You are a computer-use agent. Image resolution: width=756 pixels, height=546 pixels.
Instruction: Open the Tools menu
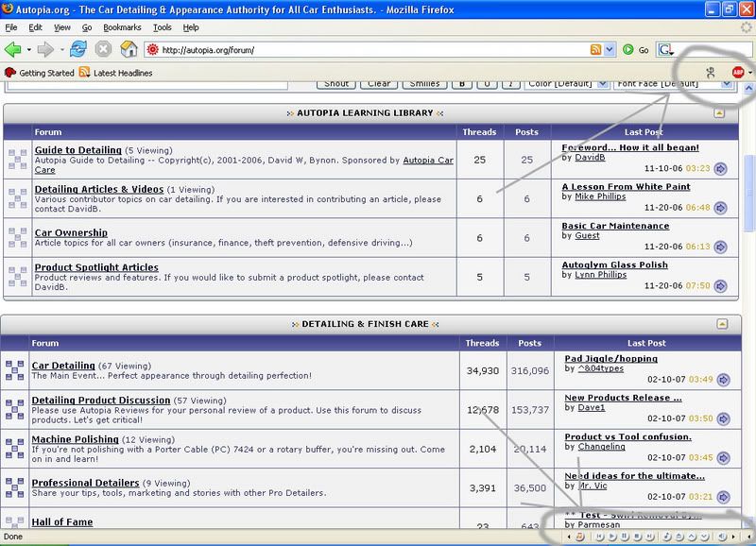(162, 27)
